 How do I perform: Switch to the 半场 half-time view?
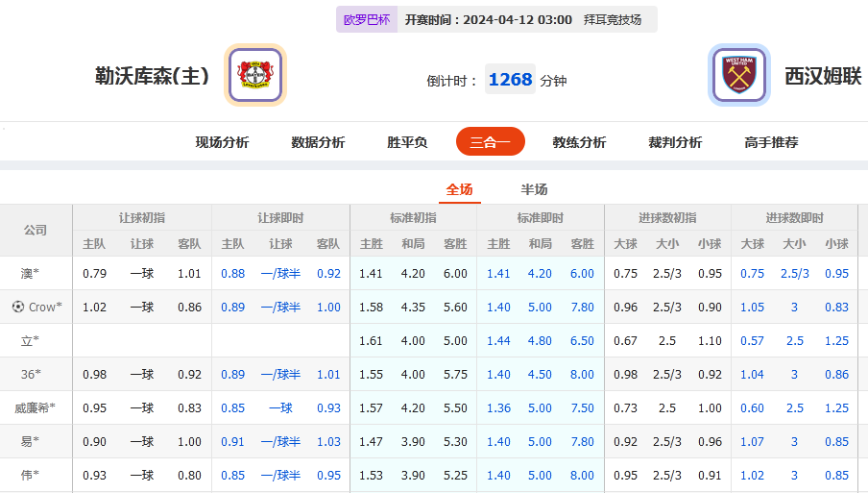tap(534, 189)
